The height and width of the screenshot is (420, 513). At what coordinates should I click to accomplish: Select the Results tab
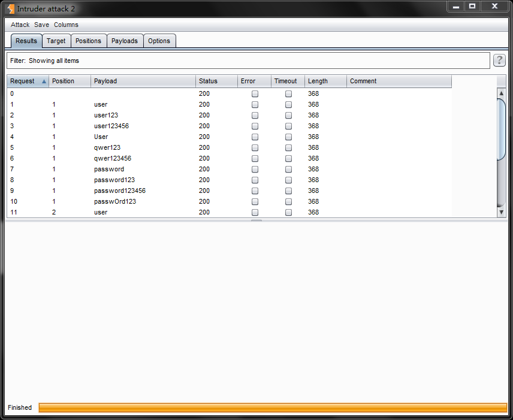pos(26,41)
